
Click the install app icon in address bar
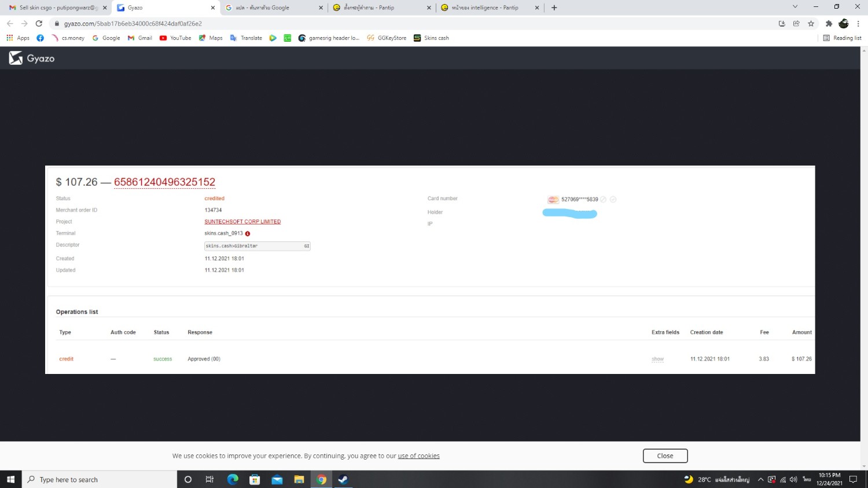tap(782, 24)
